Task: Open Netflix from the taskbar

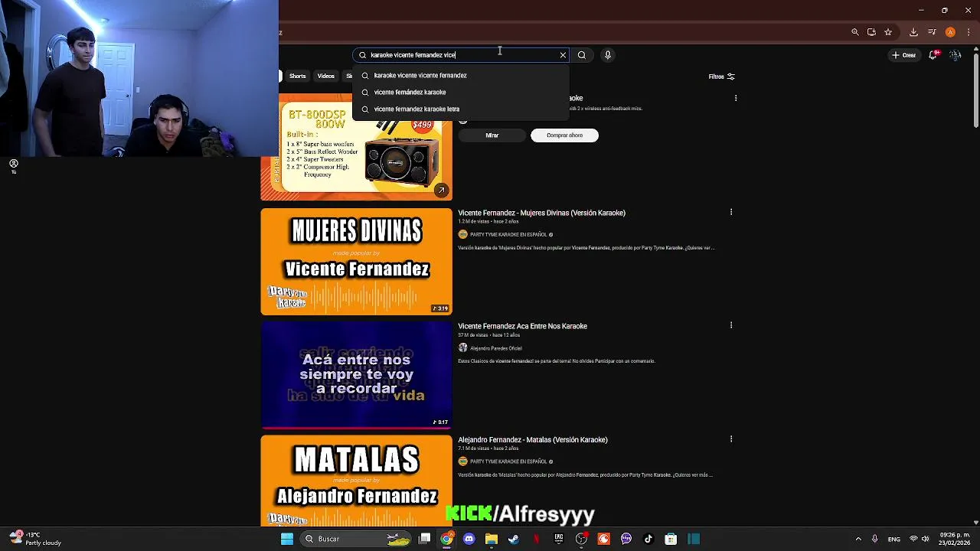Action: point(537,539)
